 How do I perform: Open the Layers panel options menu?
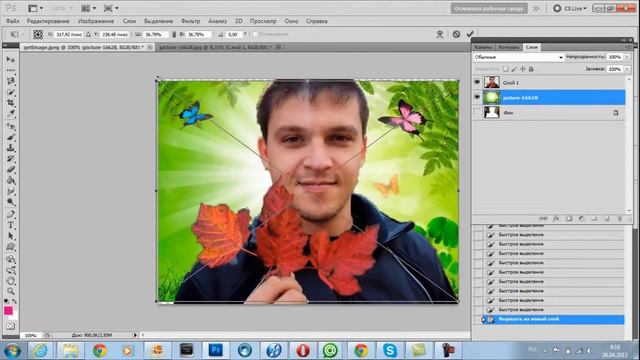coord(629,47)
